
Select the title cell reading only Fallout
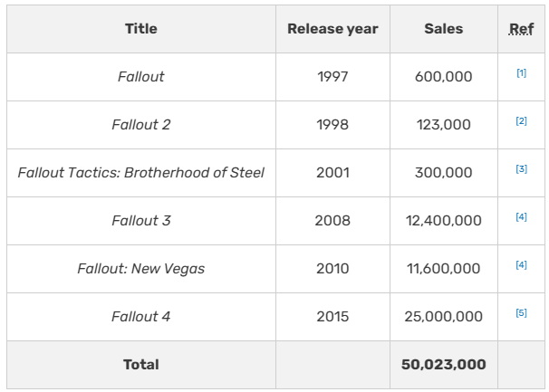coord(141,77)
